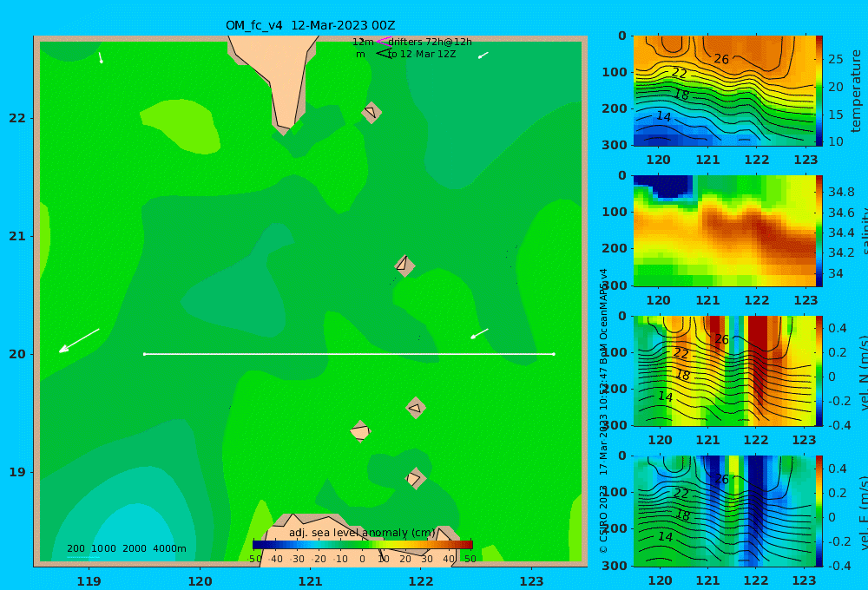
Task: Click the '200 1000 2000 4000m' depth legend
Action: pyautogui.click(x=127, y=548)
